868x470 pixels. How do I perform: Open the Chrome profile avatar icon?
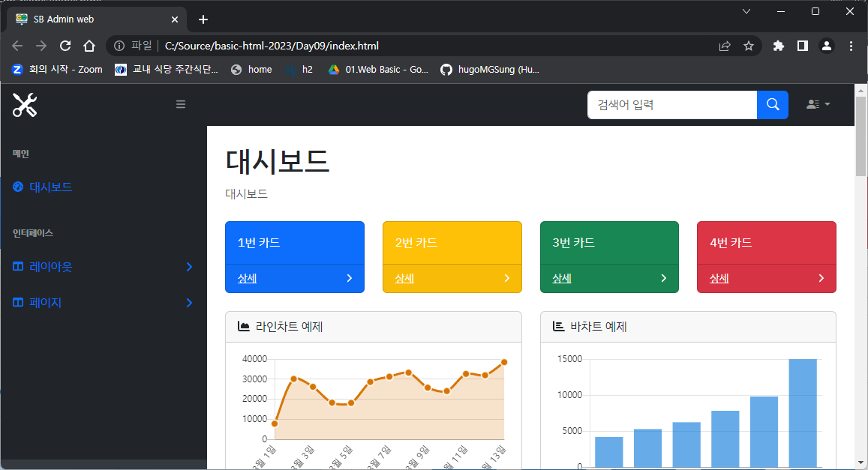point(827,46)
